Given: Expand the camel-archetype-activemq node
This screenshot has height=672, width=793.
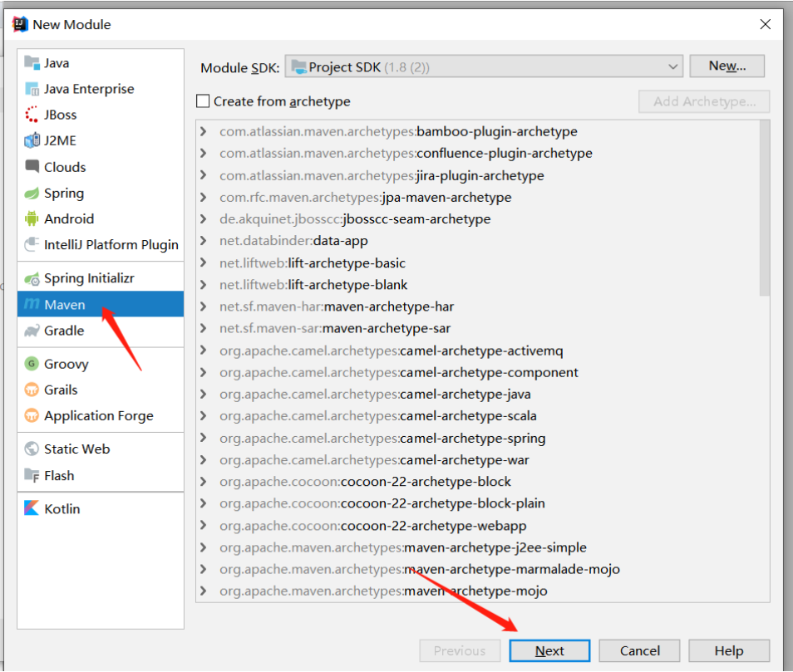Looking at the screenshot, I should 204,351.
